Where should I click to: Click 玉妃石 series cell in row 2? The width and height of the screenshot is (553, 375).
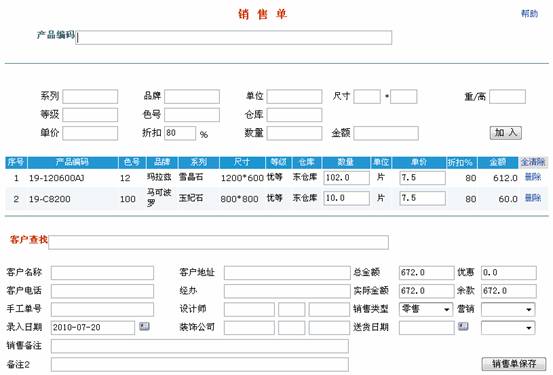[x=191, y=198]
